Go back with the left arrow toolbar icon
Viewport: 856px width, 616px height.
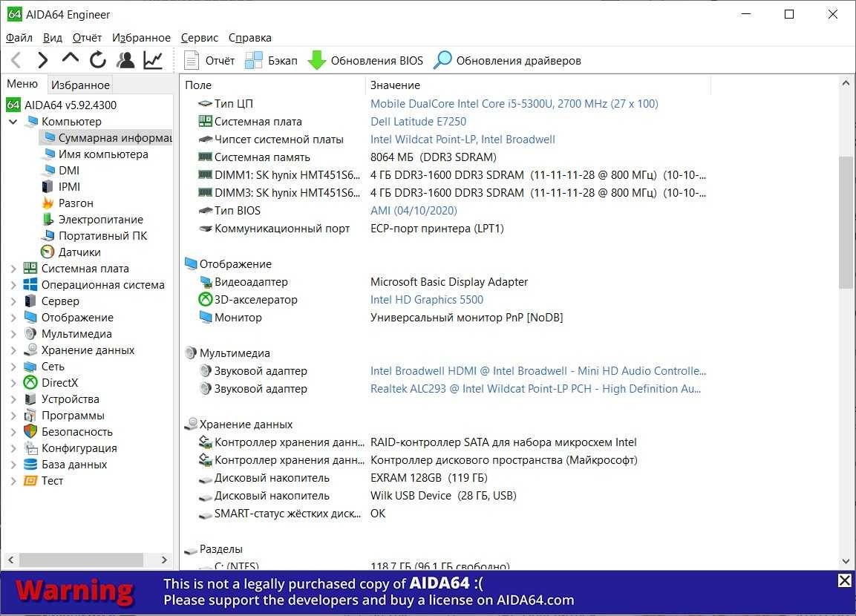pyautogui.click(x=16, y=60)
